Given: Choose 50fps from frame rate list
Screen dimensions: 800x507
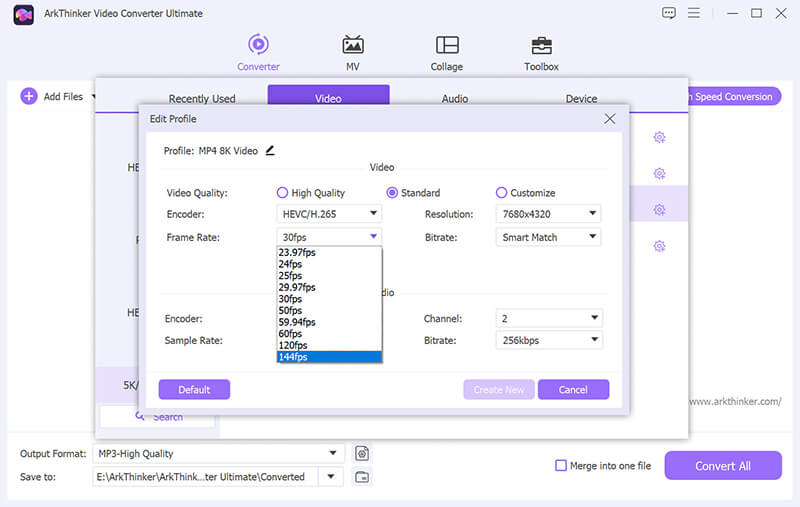Looking at the screenshot, I should pyautogui.click(x=329, y=310).
